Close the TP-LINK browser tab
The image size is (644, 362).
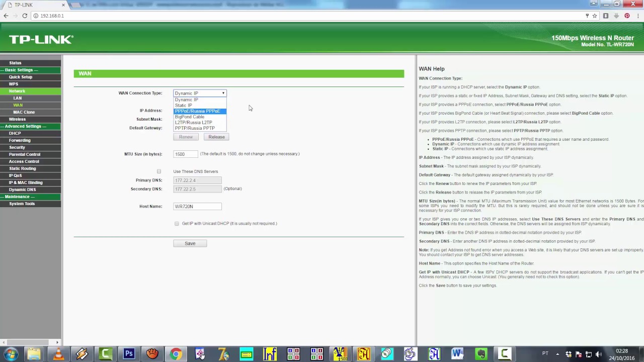tap(63, 5)
